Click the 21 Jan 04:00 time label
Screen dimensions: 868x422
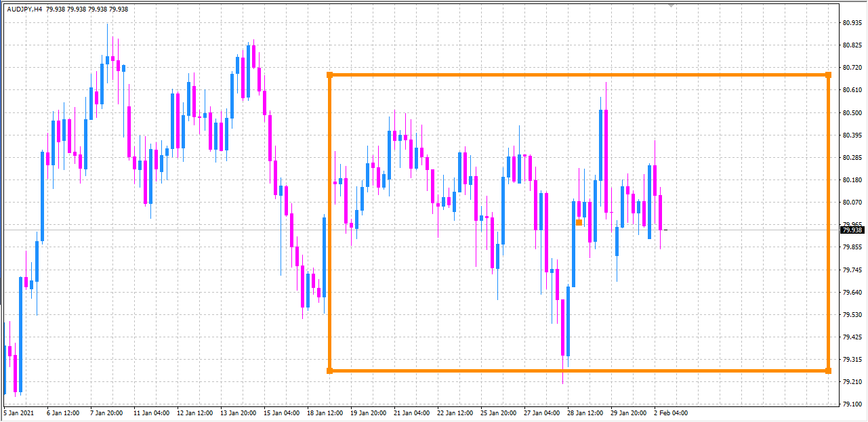(411, 413)
